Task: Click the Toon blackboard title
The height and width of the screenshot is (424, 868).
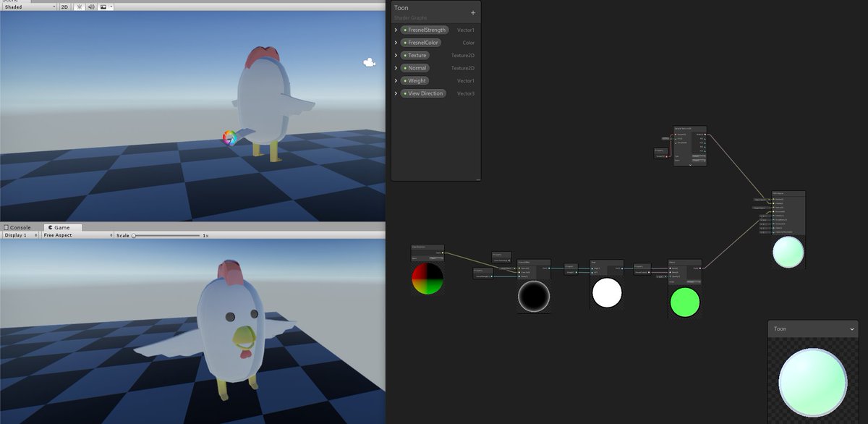Action: click(x=401, y=8)
